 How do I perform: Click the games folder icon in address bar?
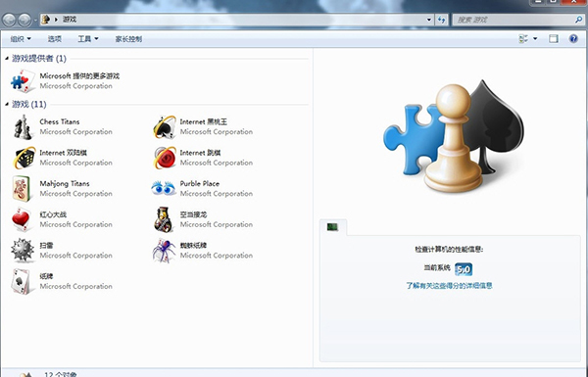46,20
